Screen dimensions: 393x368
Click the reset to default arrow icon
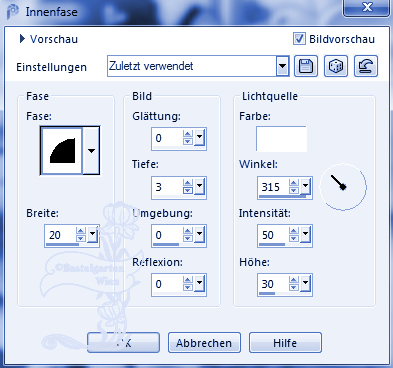click(x=366, y=66)
